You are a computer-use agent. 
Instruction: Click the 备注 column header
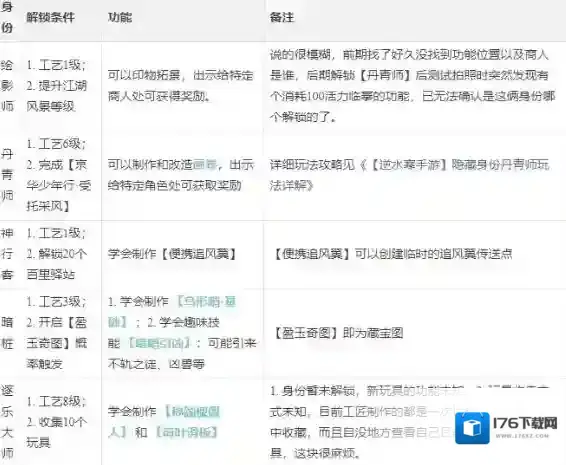pyautogui.click(x=282, y=17)
